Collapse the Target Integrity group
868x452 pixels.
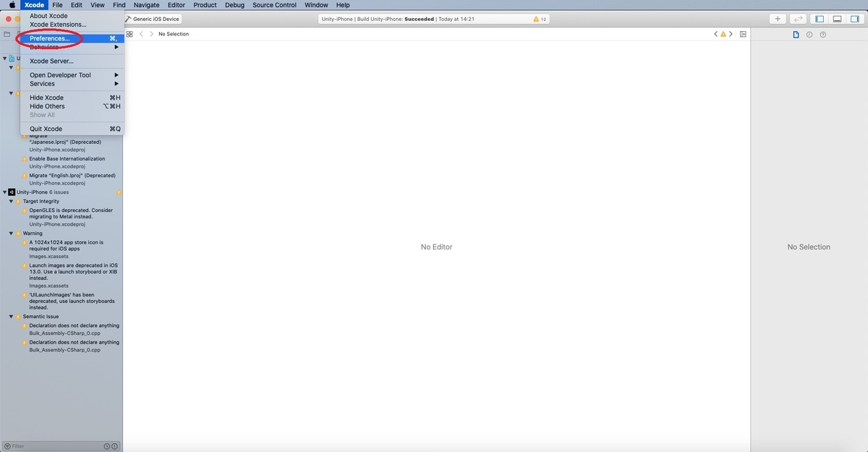tap(11, 202)
